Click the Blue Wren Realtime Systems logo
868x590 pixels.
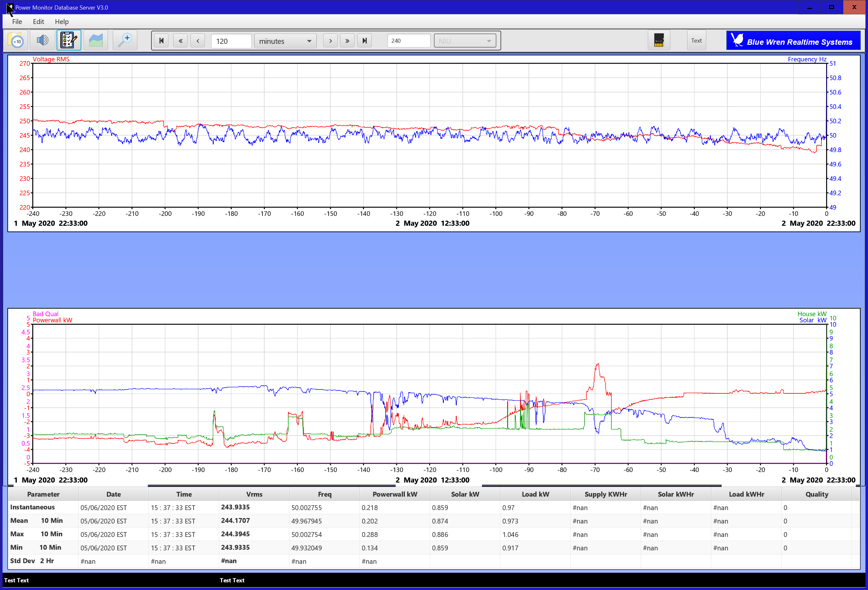(x=793, y=41)
